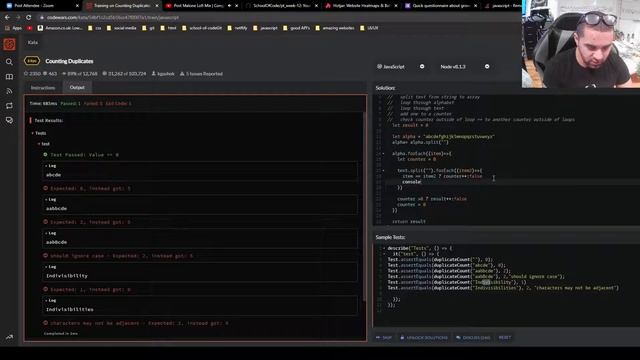
Task: Click the browser address bar URL
Action: click(113, 18)
